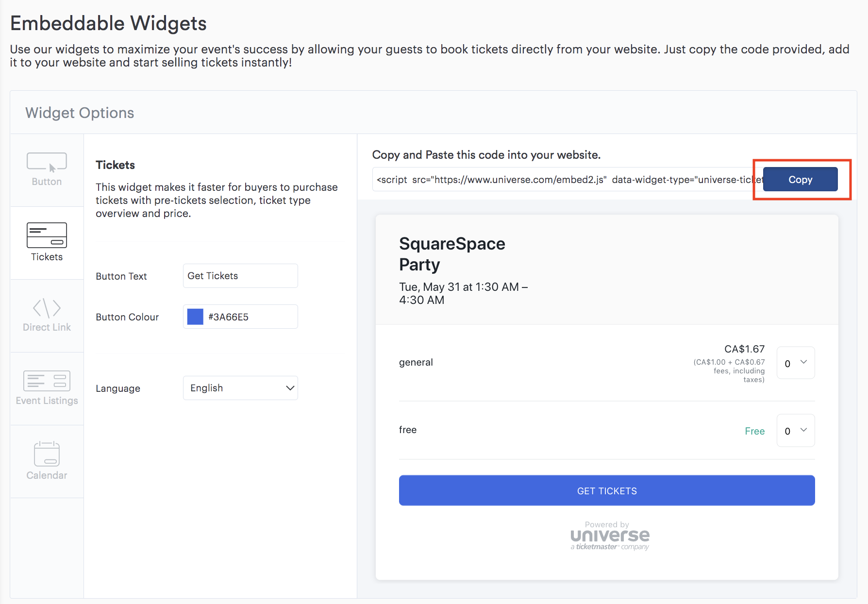Image resolution: width=868 pixels, height=604 pixels.
Task: Click the Event Listings tab label
Action: pos(47,401)
